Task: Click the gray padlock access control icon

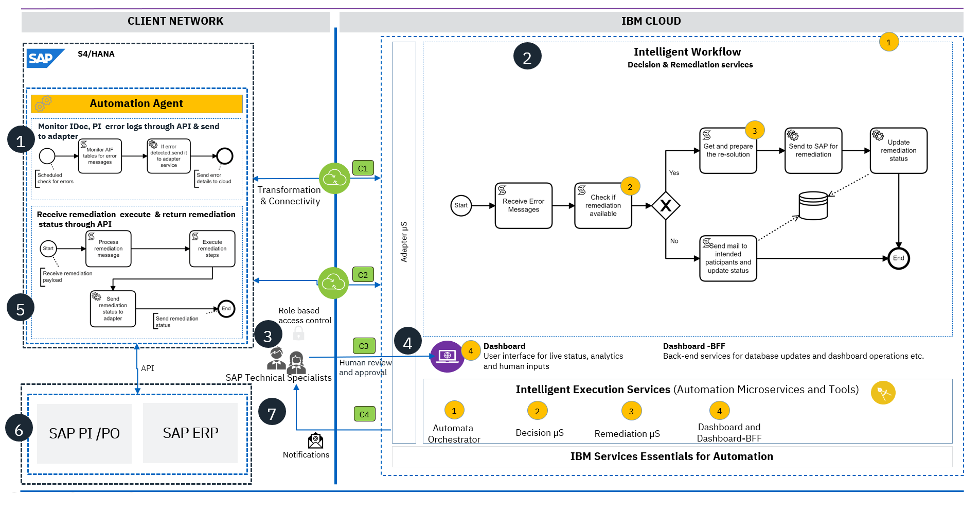Action: (298, 333)
